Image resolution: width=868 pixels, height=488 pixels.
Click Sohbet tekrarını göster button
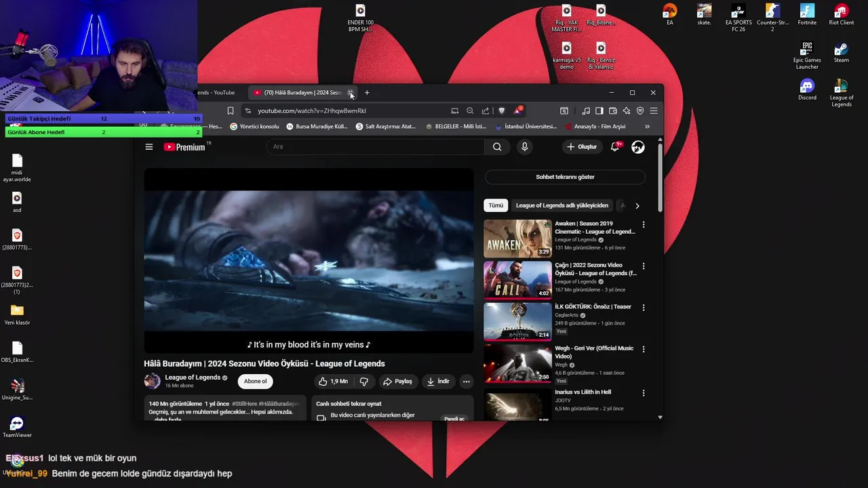[x=565, y=177]
